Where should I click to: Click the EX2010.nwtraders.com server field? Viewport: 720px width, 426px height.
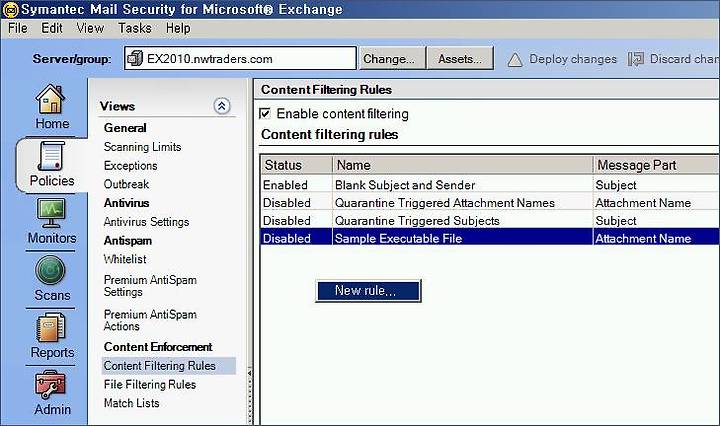pos(240,58)
